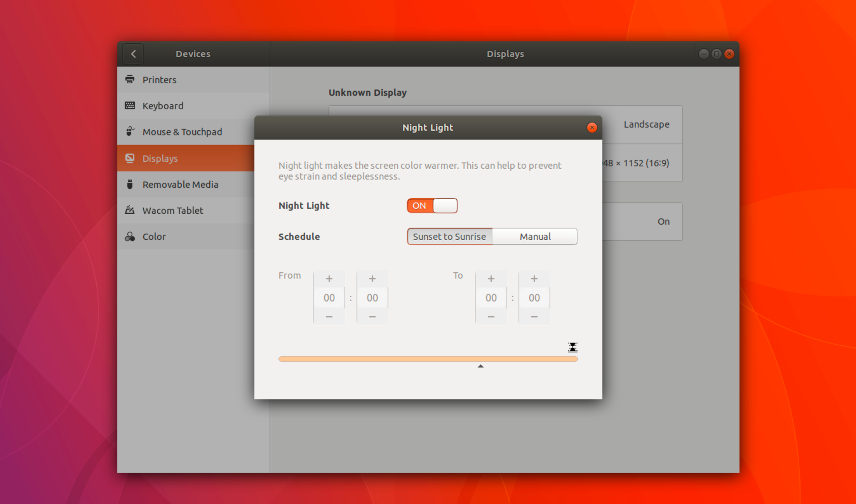Screen dimensions: 856x504
Task: Toggle the Night Light switch off
Action: (432, 206)
